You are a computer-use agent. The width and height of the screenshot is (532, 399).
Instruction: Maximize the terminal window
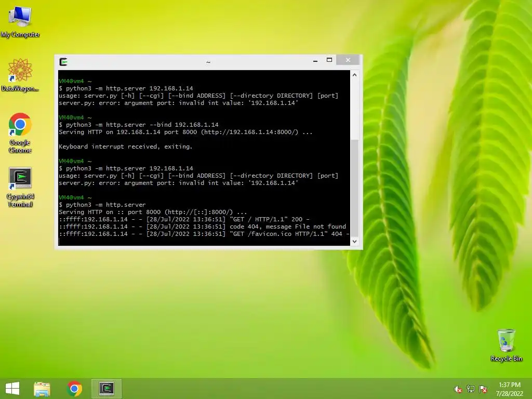coord(329,60)
